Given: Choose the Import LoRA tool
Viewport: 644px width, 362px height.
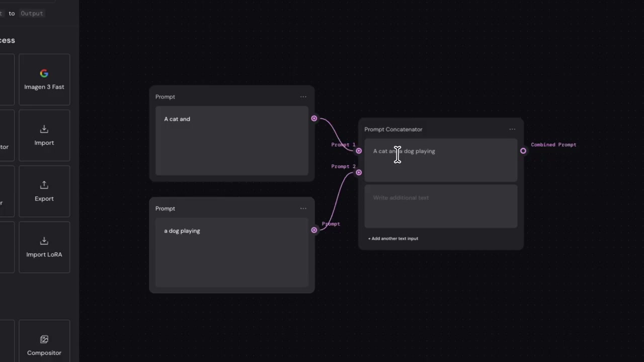Looking at the screenshot, I should 44,247.
